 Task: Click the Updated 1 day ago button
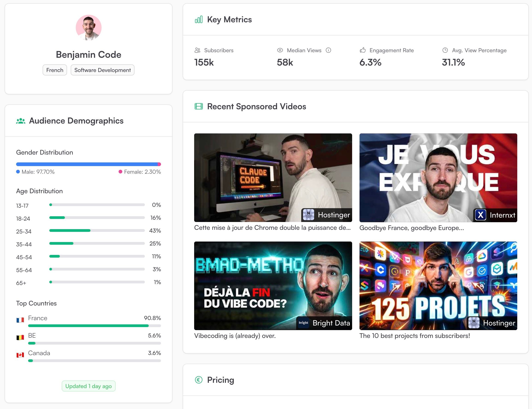click(88, 386)
